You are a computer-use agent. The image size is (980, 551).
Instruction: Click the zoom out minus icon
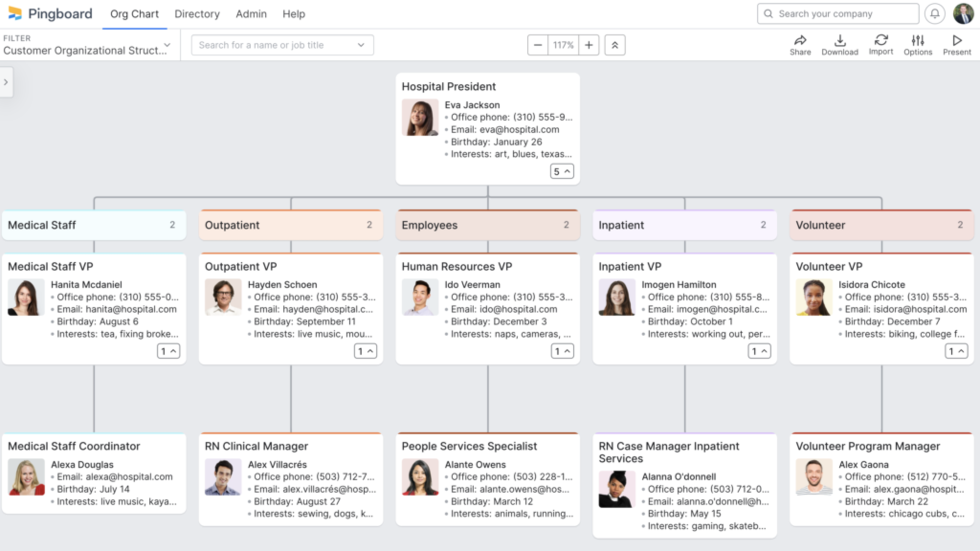[x=538, y=44]
